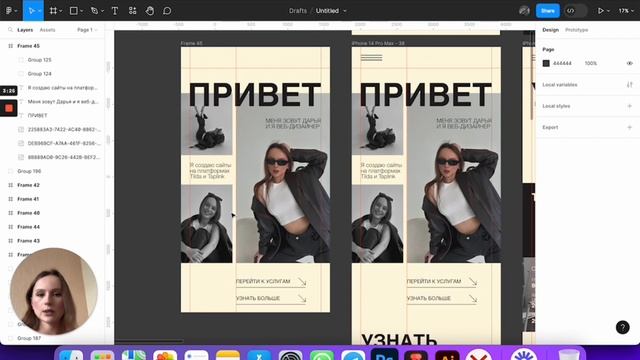Click the user avatar in toolbar

coord(524,11)
